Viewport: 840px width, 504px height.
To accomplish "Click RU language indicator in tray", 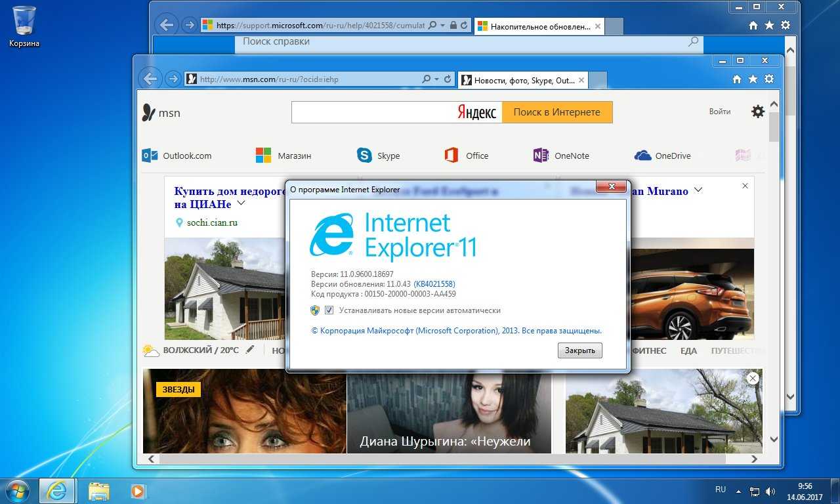I will [721, 490].
